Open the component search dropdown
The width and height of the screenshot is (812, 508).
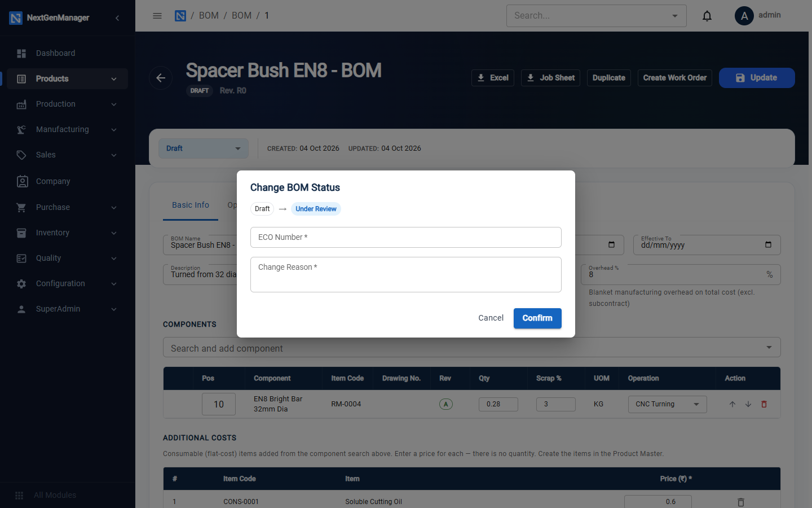click(x=769, y=347)
